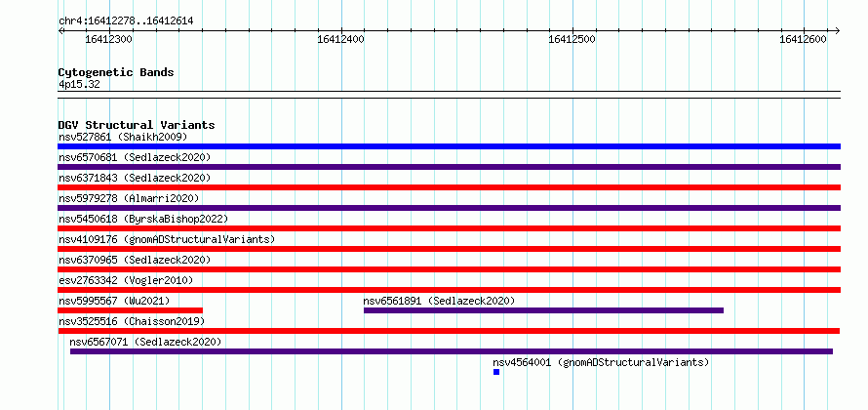Click ruler position 16412300

109,39
